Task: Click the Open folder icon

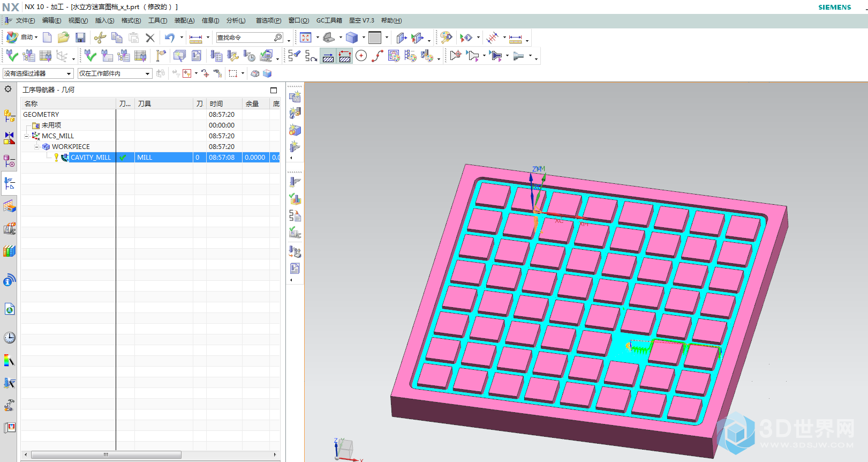Action: click(63, 38)
